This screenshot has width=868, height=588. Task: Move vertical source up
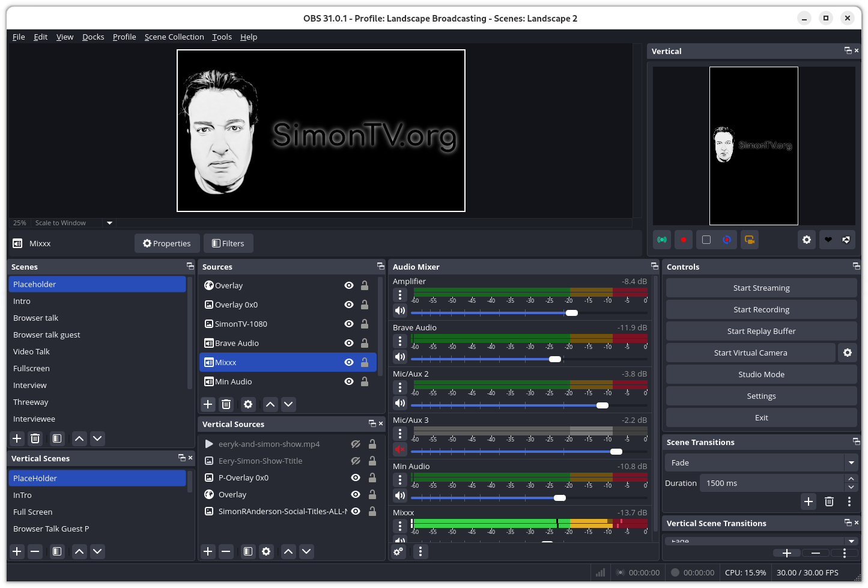click(288, 551)
